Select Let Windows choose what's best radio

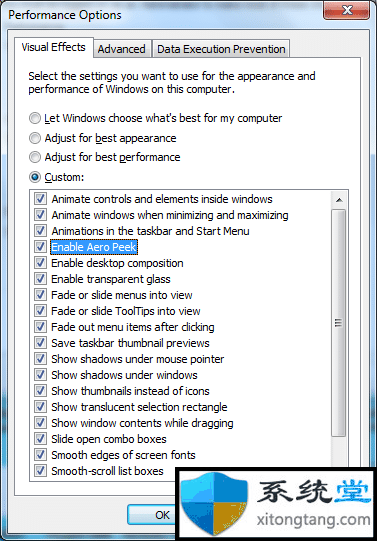pos(34,118)
